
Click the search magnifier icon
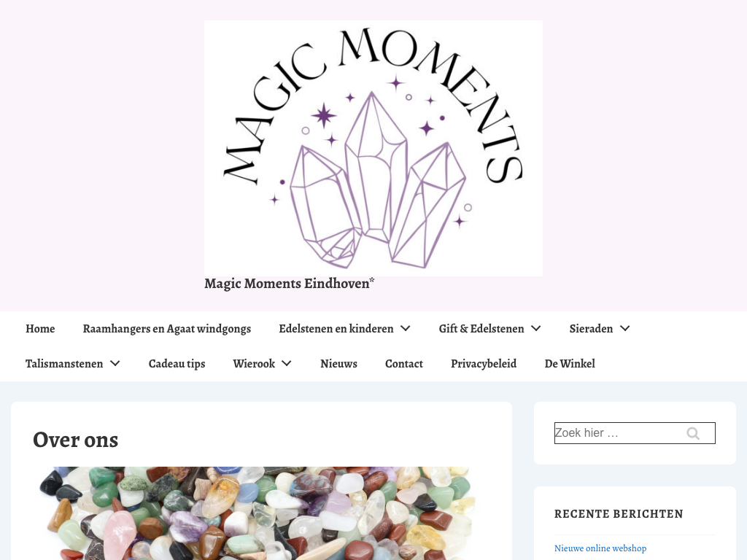(693, 433)
